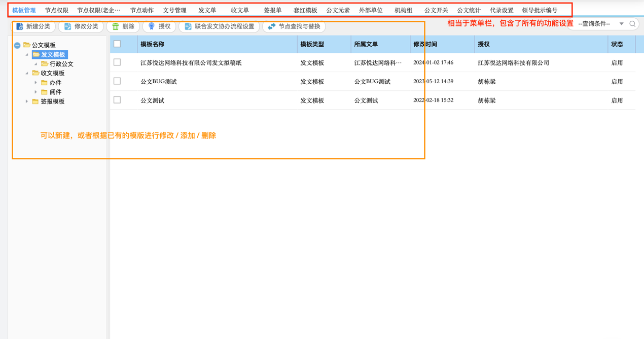Image resolution: width=644 pixels, height=339 pixels.
Task: Click the 删除 trash icon
Action: [117, 26]
